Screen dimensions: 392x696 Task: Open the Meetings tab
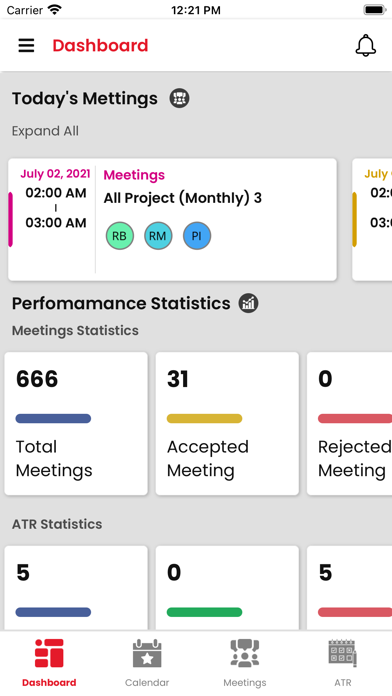point(245,663)
